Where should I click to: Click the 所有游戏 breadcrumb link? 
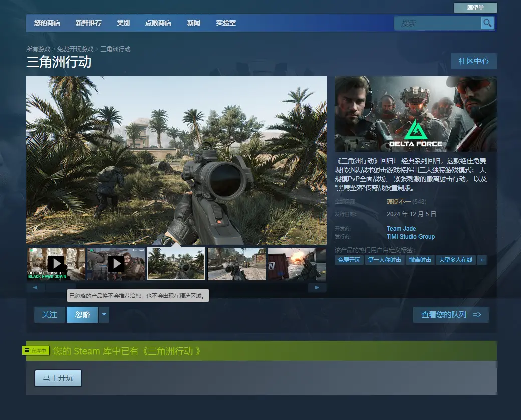point(38,49)
